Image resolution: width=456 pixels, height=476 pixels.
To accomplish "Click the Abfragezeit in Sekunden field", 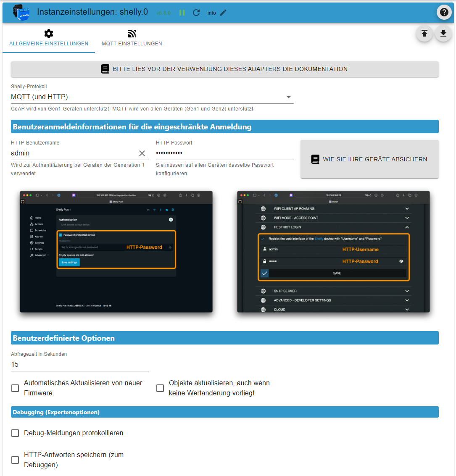I will click(x=80, y=365).
